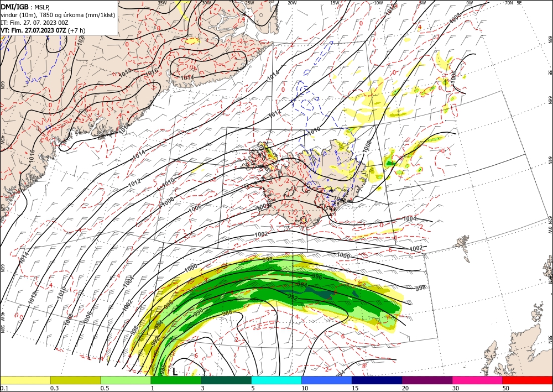Pick the pink 30–50 legend swatch
This screenshot has height=392, width=553.
point(478,380)
